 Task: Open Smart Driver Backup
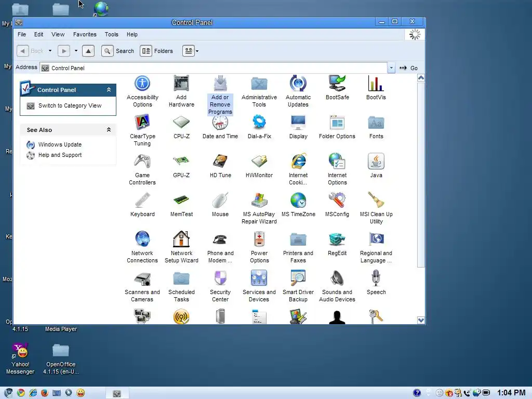298,286
